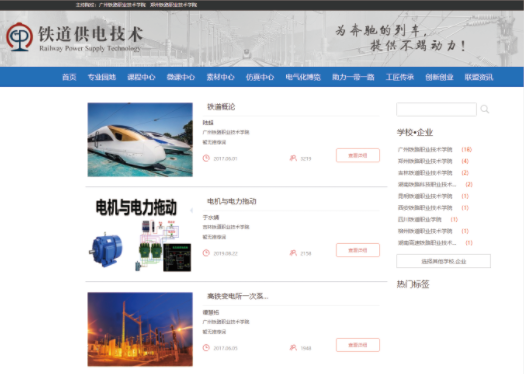The image size is (524, 374).
Task: Open the 首页 navigation item
Action: coord(69,77)
